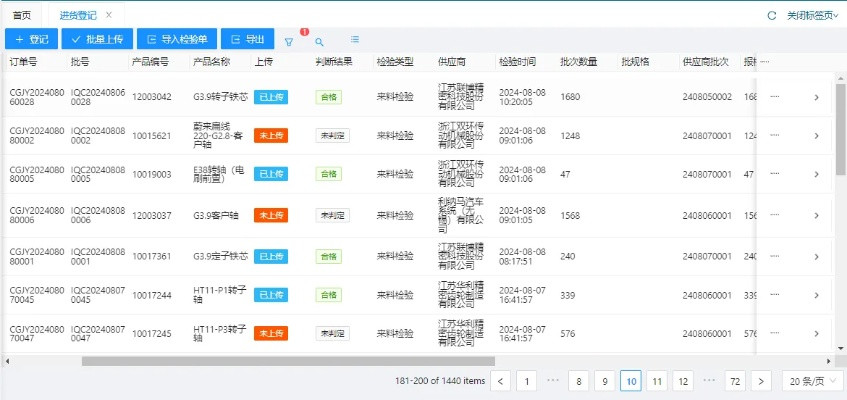Click the 登记 button

click(31, 40)
